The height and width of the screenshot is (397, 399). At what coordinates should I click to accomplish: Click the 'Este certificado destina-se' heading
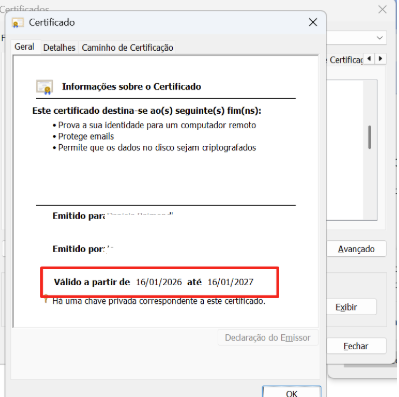click(x=147, y=111)
